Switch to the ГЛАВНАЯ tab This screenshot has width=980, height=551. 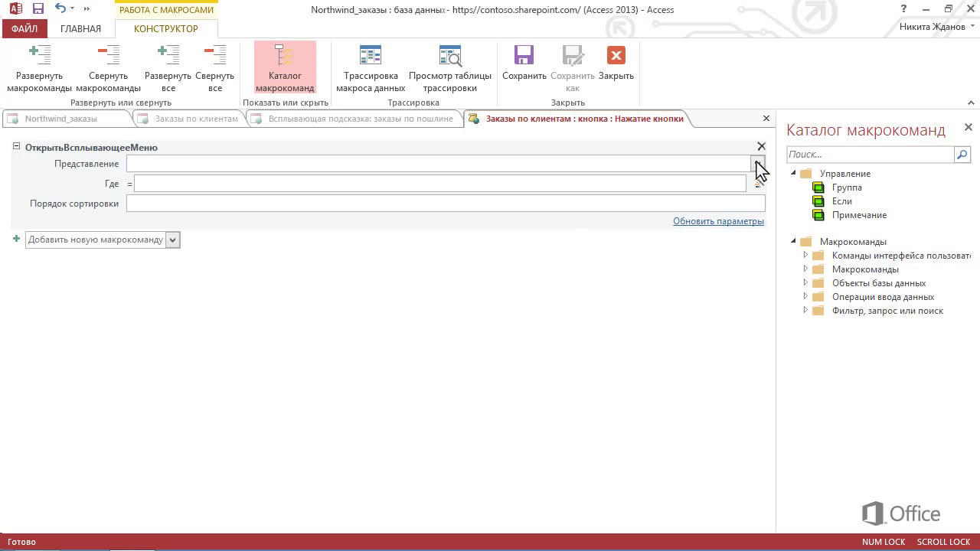80,28
